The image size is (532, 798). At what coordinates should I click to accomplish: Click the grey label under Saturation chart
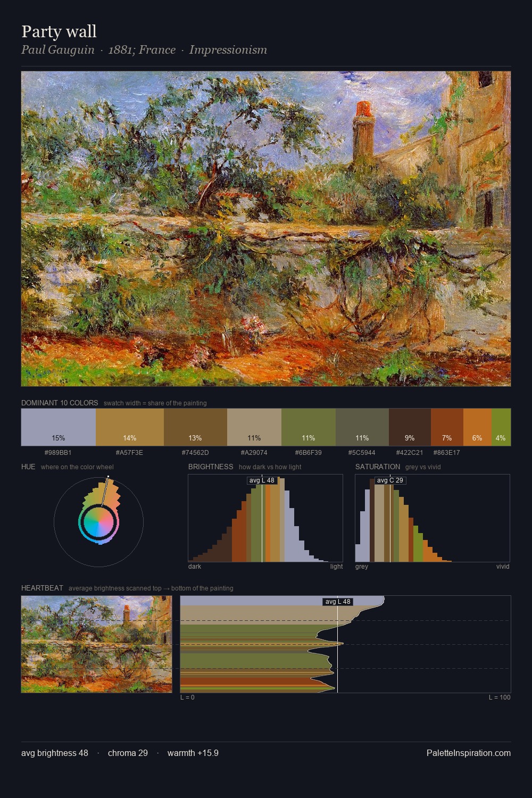(362, 567)
